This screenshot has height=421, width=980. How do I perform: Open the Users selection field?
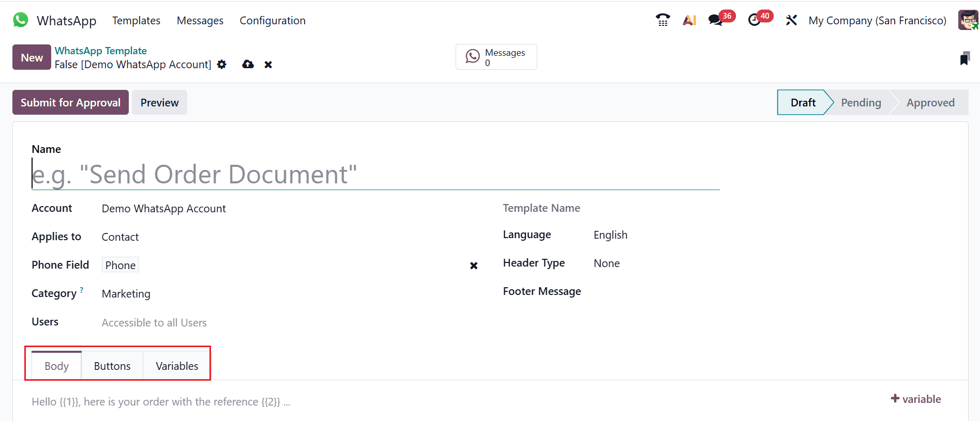(290, 323)
